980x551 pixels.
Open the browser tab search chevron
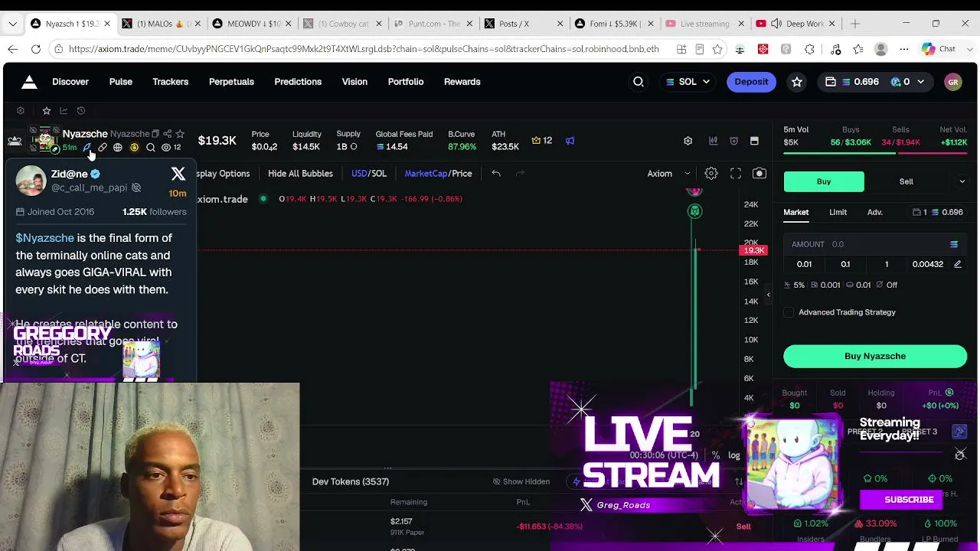[x=13, y=24]
